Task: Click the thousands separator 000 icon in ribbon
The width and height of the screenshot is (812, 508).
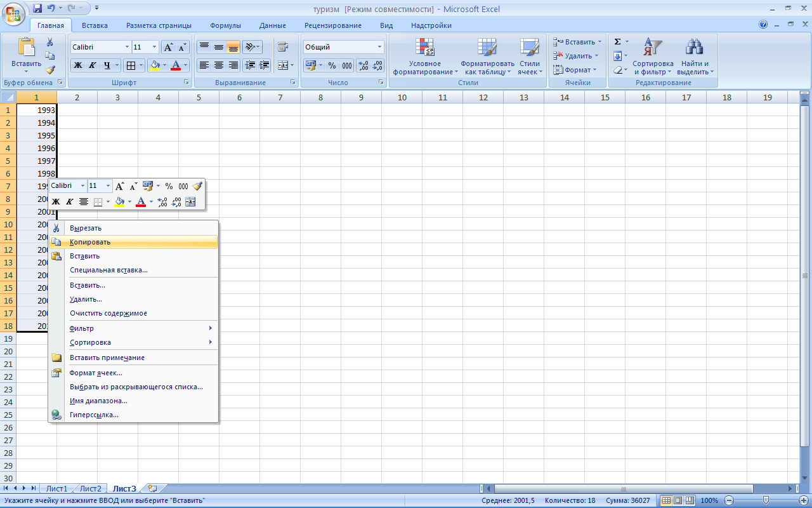Action: pyautogui.click(x=347, y=65)
